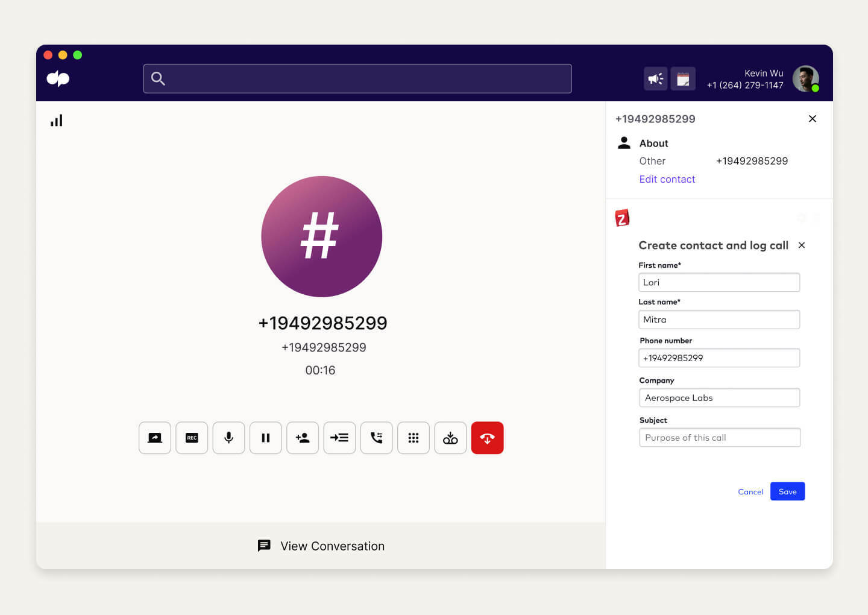Hang up using the red end call button
Image resolution: width=868 pixels, height=615 pixels.
coord(487,438)
